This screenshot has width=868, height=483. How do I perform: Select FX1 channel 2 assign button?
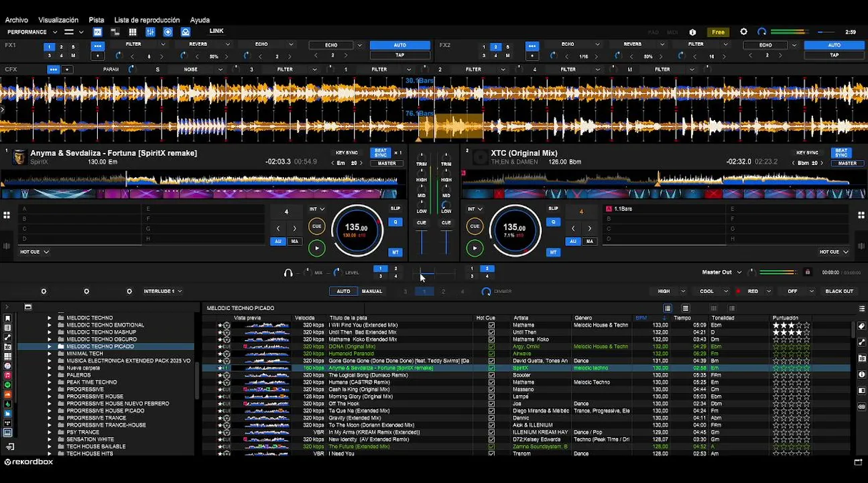[61, 47]
